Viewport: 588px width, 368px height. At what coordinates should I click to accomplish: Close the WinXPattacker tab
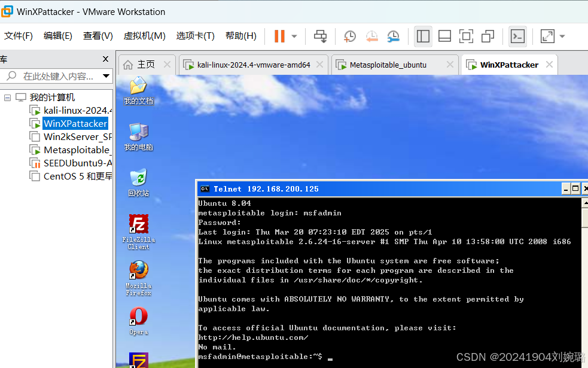(549, 65)
